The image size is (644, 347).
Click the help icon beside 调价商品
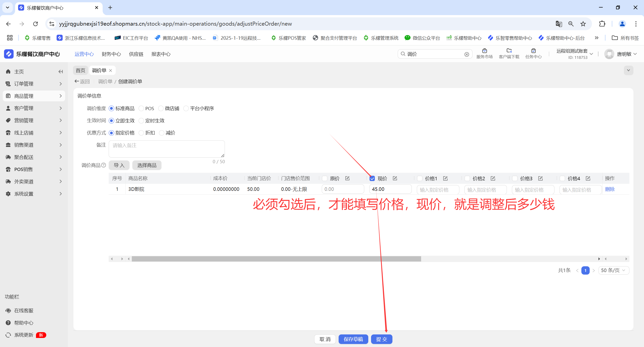[x=103, y=165]
